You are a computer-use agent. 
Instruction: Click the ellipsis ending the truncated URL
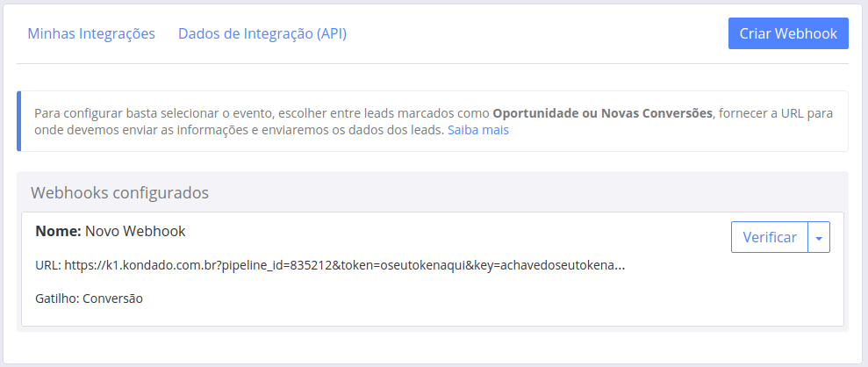pyautogui.click(x=621, y=265)
